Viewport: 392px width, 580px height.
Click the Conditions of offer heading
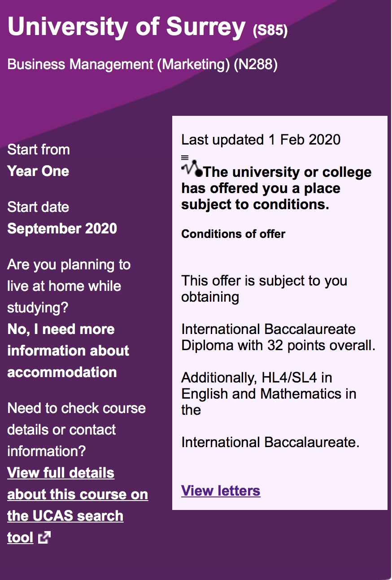pyautogui.click(x=233, y=234)
